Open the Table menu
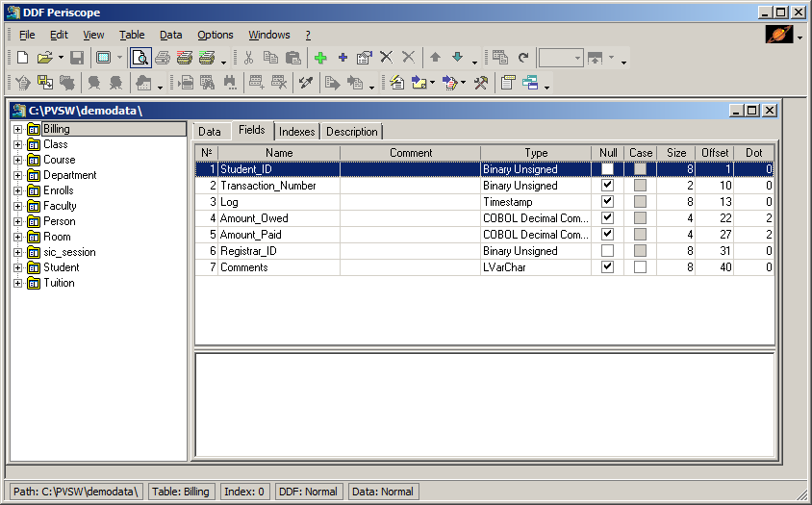 click(132, 35)
